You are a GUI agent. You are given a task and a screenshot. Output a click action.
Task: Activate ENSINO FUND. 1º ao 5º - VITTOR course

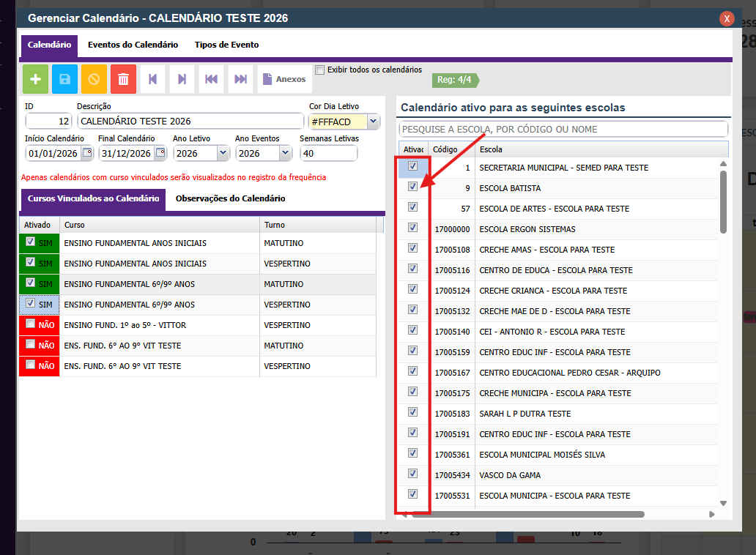click(30, 324)
